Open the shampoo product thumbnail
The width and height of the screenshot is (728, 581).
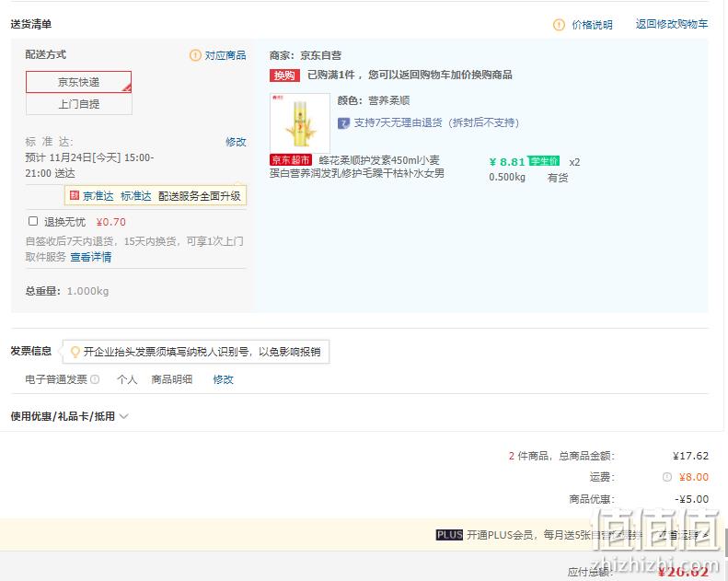300,123
